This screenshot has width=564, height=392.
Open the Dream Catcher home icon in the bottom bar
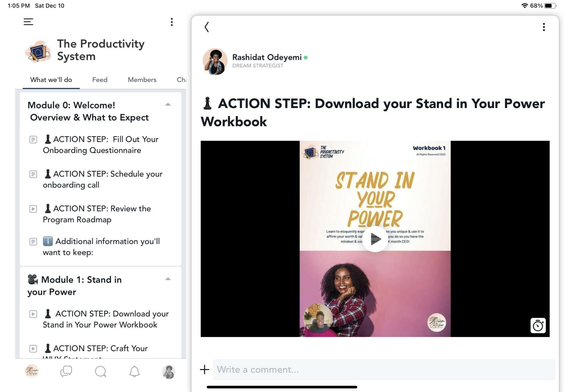tap(32, 371)
